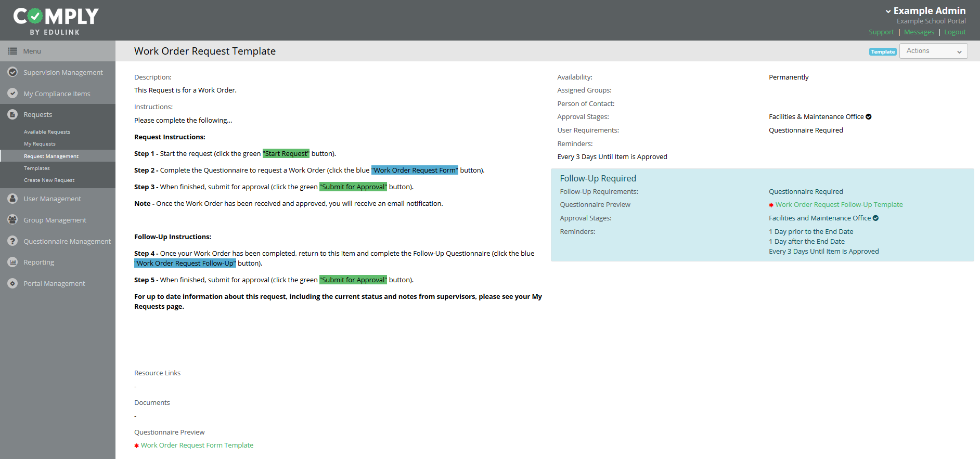Click the Resource Links label
980x459 pixels.
[x=157, y=373]
